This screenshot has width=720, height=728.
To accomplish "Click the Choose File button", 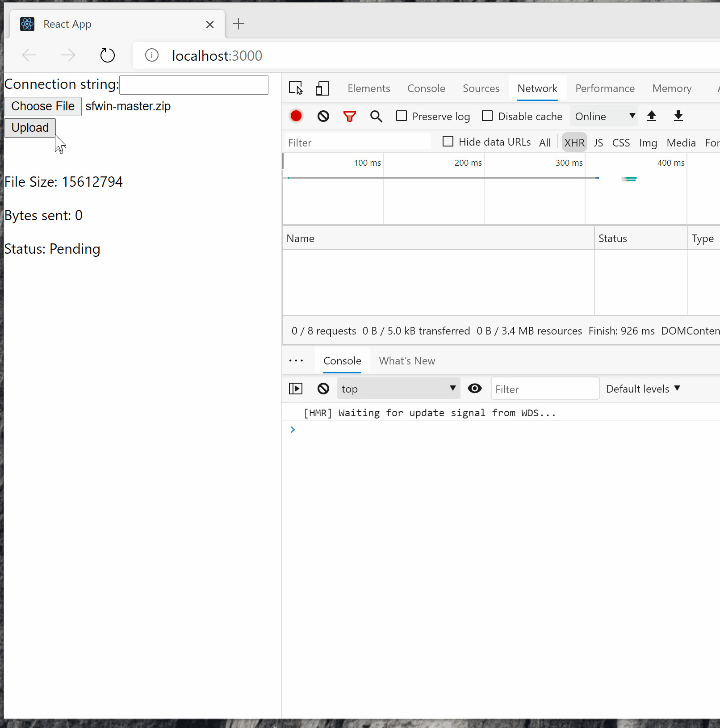I will [42, 106].
